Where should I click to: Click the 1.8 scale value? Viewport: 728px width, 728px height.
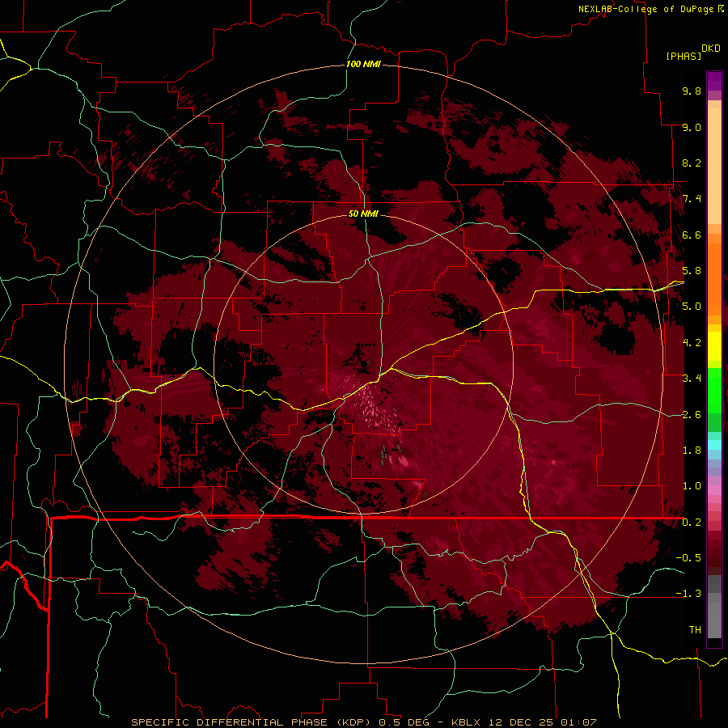(x=692, y=451)
